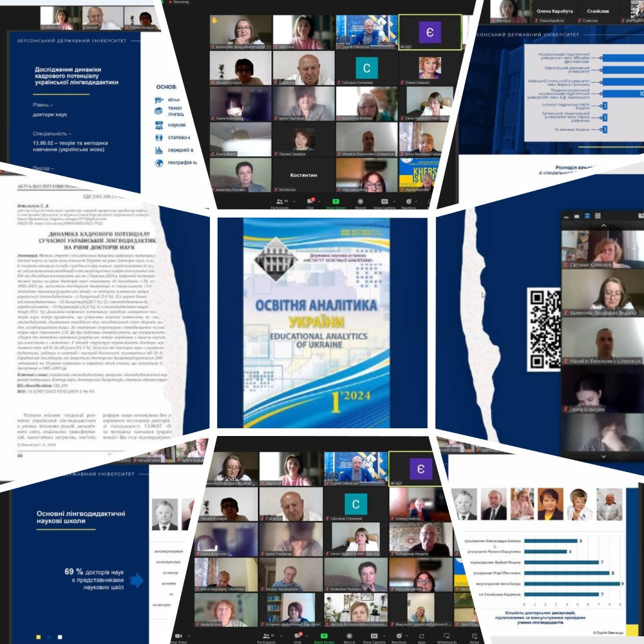Toggle Show Captions in top Zoom toolbar
Viewport: 644px width, 644px height.
pos(384,204)
